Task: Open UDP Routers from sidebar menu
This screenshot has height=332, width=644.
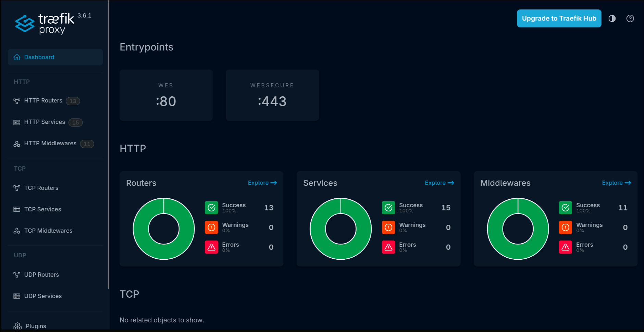Action: tap(17, 274)
